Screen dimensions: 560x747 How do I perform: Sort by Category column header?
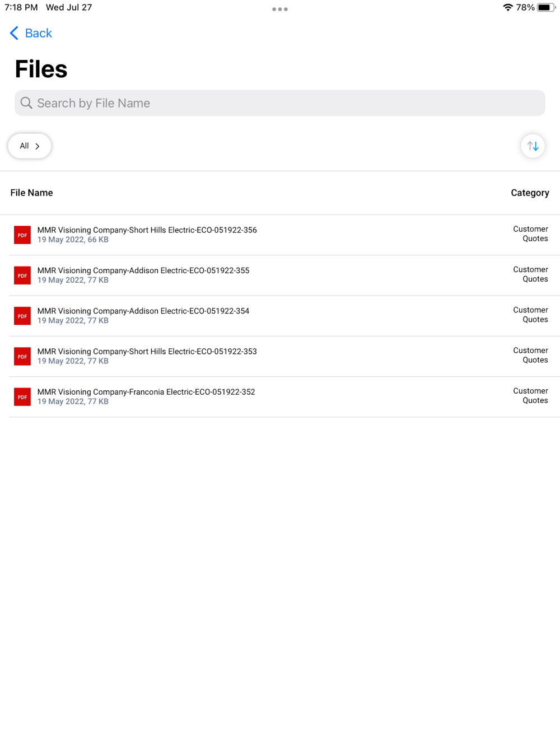(530, 193)
